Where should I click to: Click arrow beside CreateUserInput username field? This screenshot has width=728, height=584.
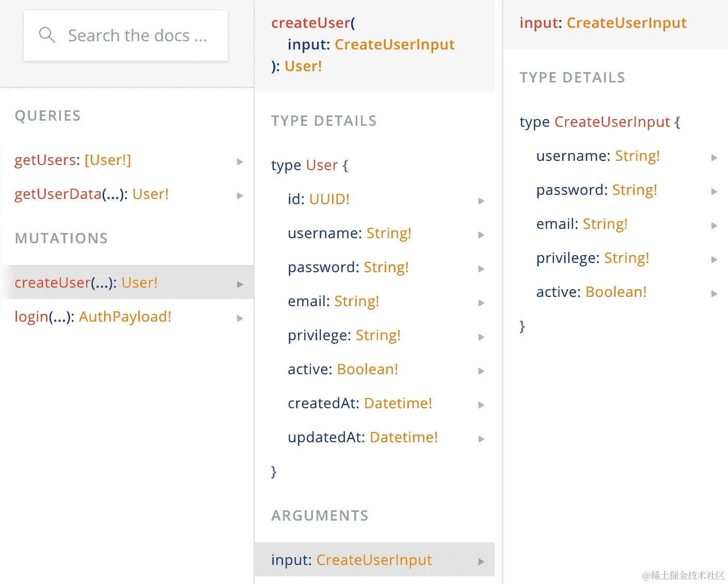(714, 158)
